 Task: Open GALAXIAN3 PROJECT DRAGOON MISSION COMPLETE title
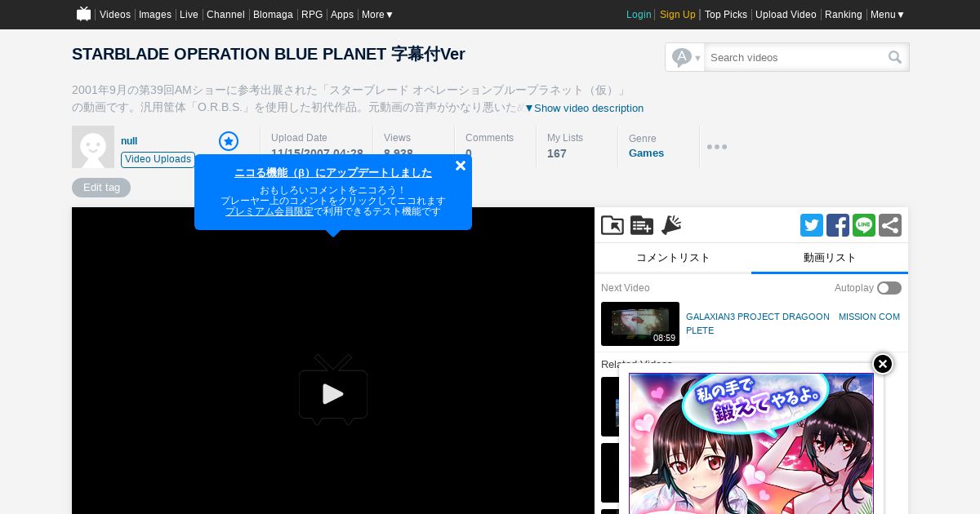click(793, 323)
